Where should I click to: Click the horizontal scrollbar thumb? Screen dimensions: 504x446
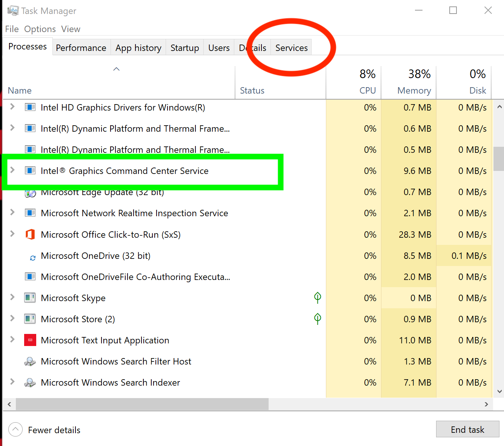(142, 404)
